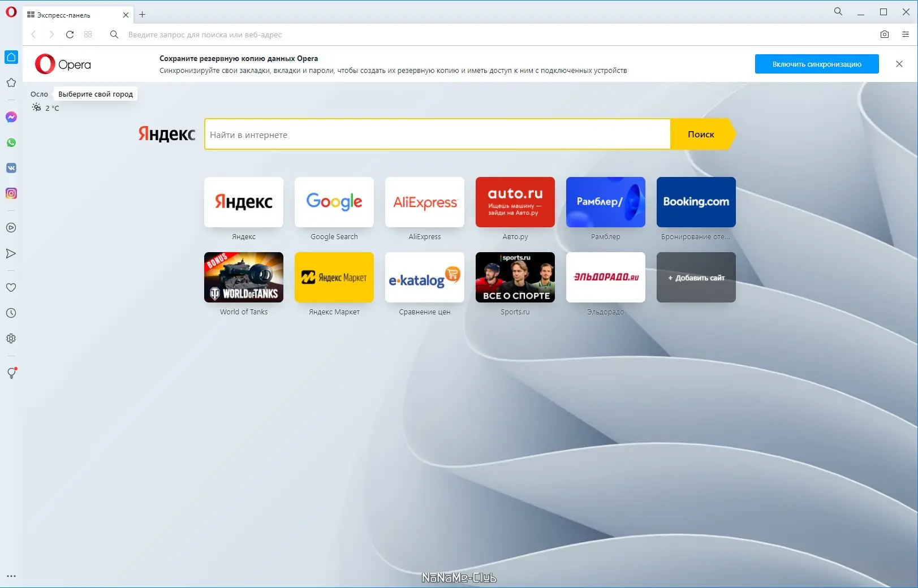Click the Выберите свой город tooltip
The height and width of the screenshot is (588, 918).
click(x=96, y=94)
